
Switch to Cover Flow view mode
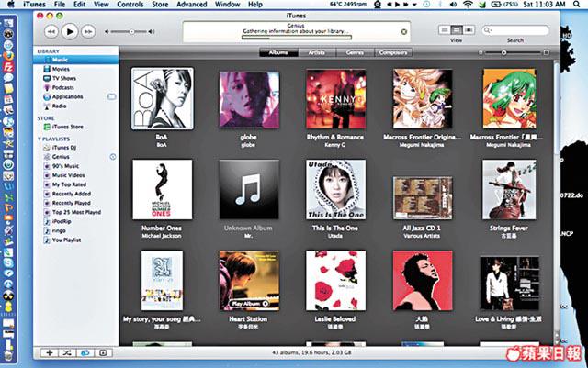pos(469,29)
